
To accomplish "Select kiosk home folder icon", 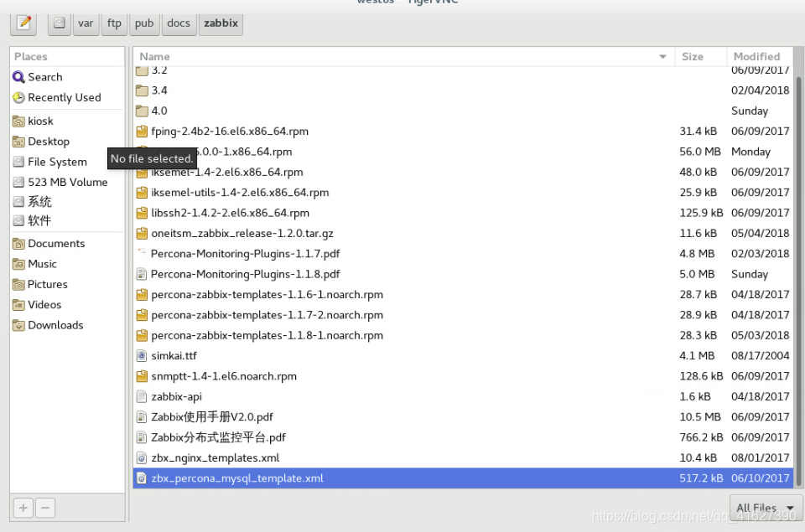I will 18,121.
